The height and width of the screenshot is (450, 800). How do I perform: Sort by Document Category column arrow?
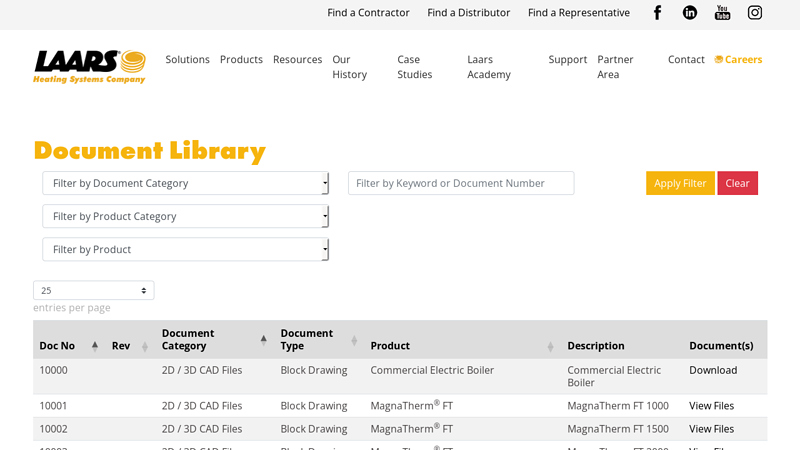(x=263, y=340)
